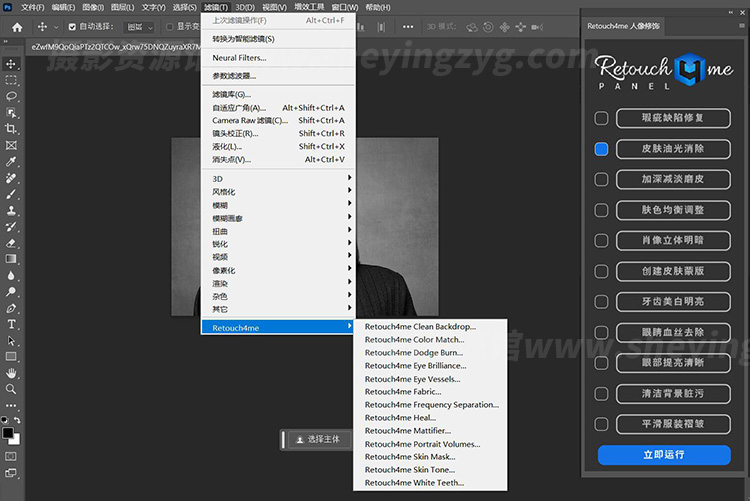Select the Move tool in the toolbar
The width and height of the screenshot is (750, 501).
click(11, 64)
